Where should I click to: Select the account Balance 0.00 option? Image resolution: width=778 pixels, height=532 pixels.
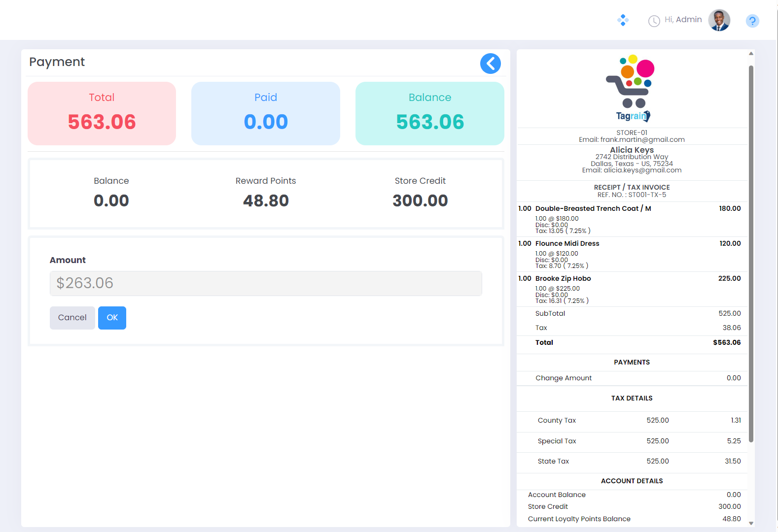[111, 193]
